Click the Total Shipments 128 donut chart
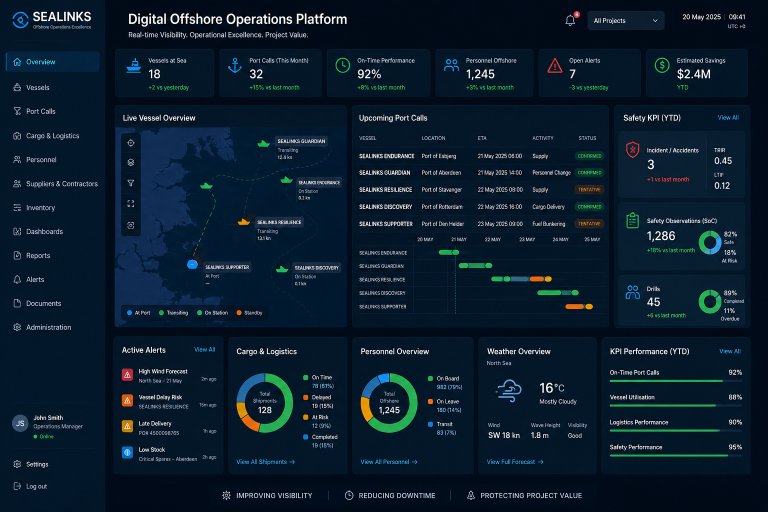Image resolution: width=768 pixels, height=512 pixels. point(264,403)
